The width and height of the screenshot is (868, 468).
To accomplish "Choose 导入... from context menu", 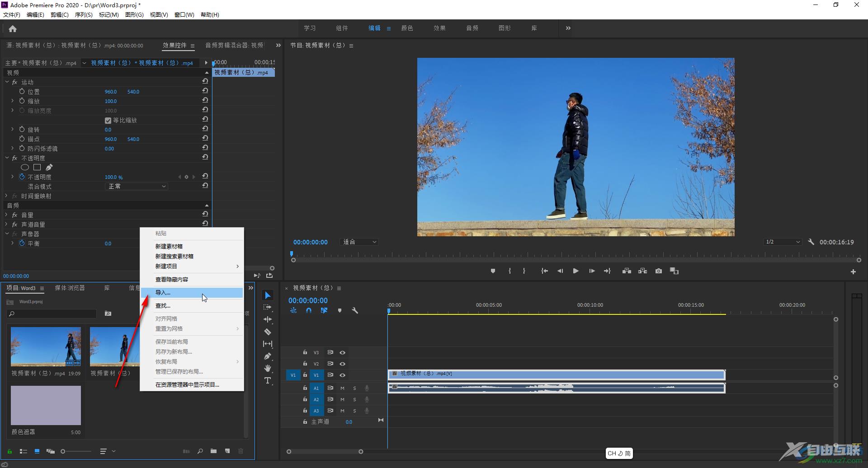I will pos(192,293).
